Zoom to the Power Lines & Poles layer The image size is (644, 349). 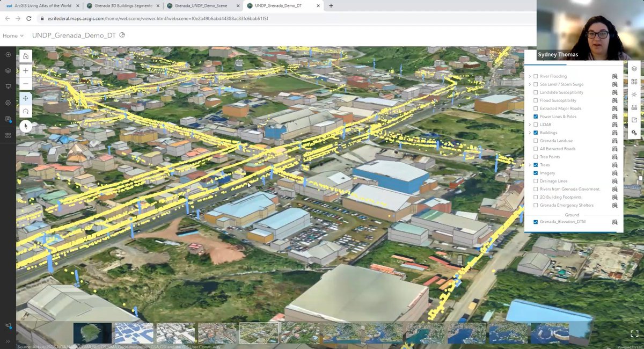coord(615,117)
